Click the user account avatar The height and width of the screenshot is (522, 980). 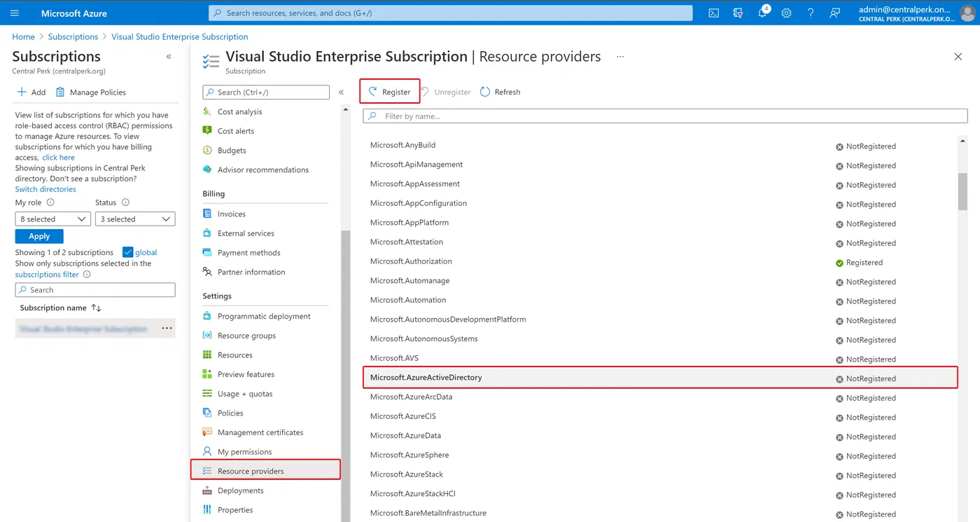click(x=967, y=13)
